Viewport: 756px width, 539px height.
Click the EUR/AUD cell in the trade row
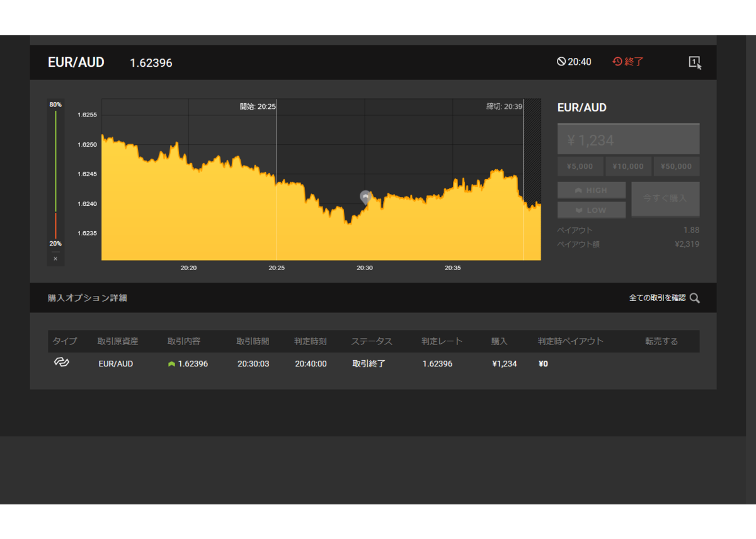tap(116, 364)
